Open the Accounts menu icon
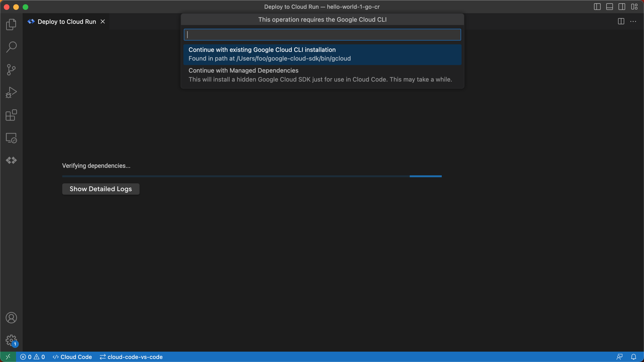The width and height of the screenshot is (644, 362). point(11,318)
